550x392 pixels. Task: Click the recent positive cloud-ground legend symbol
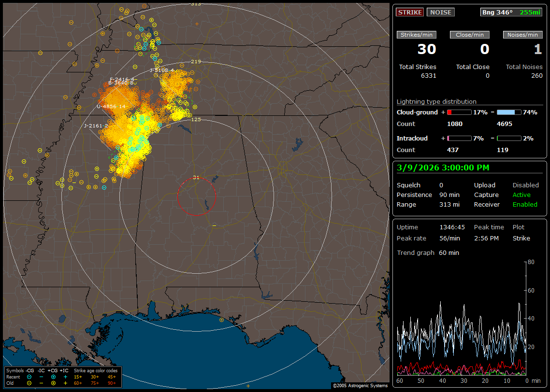click(53, 377)
